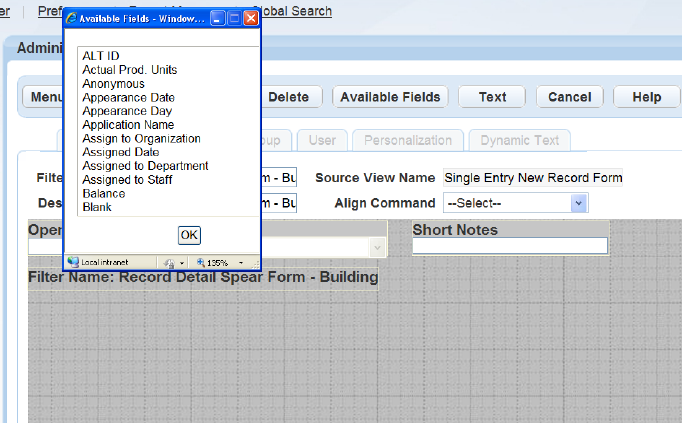Select Actual Prod. Units field
The height and width of the screenshot is (423, 682).
click(130, 70)
